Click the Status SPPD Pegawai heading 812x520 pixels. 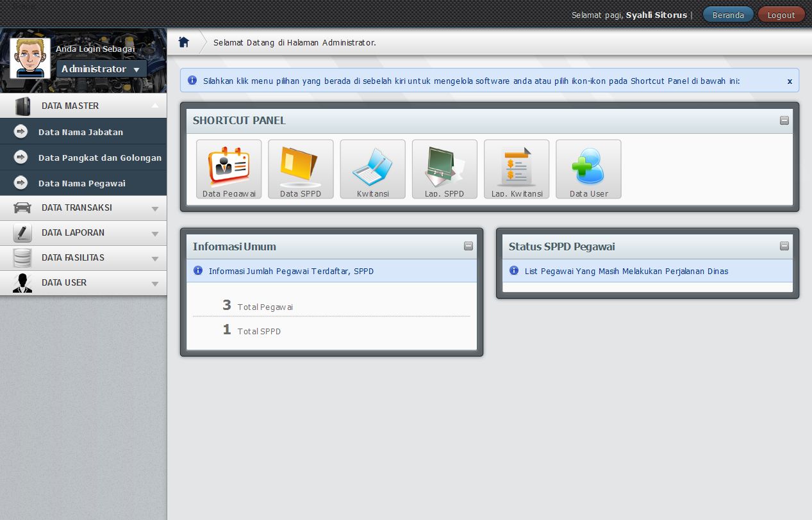pos(562,247)
